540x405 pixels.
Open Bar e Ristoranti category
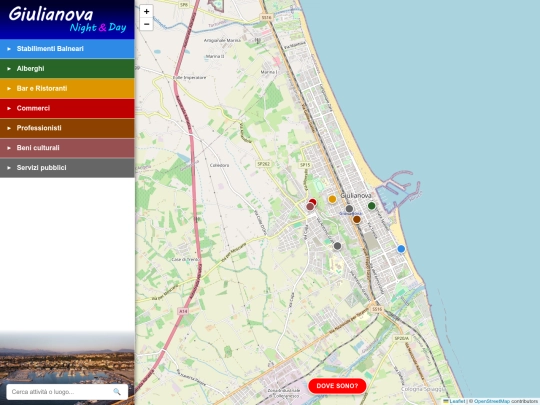pyautogui.click(x=67, y=89)
